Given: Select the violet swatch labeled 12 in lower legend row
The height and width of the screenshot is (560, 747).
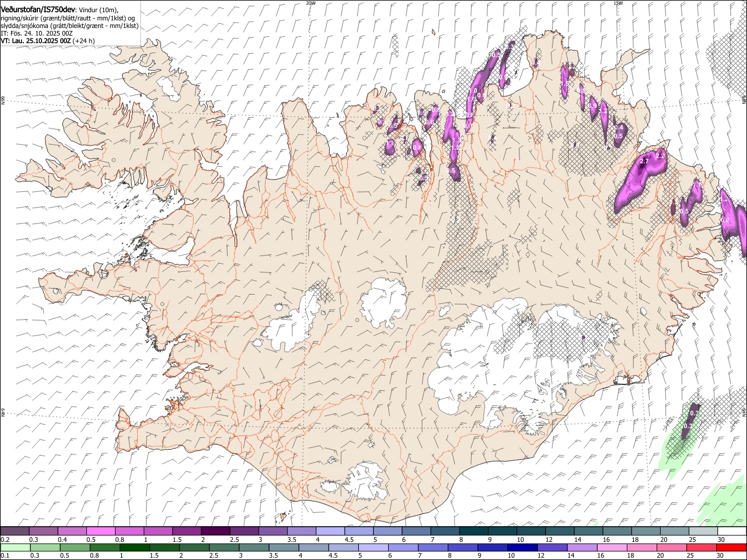Looking at the screenshot, I should (552, 547).
